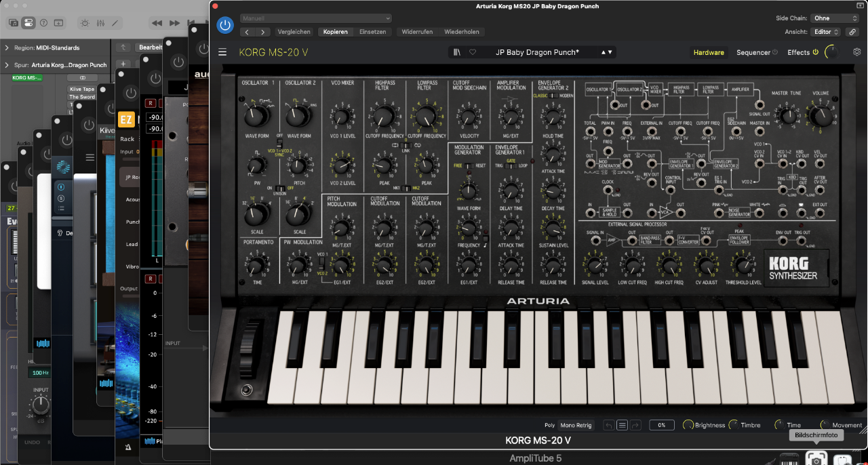
Task: Open the Ansicht Editor dropdown
Action: coord(826,32)
